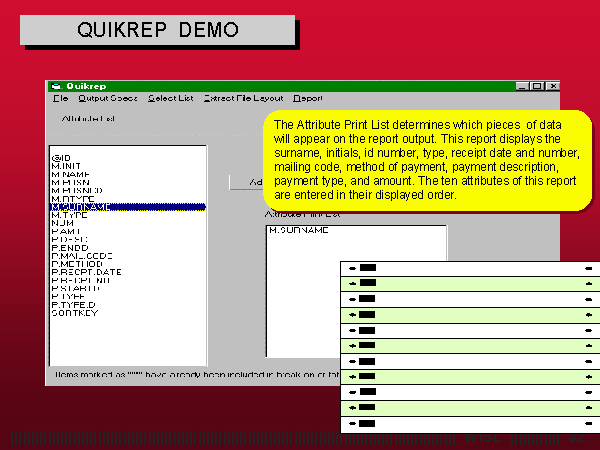The image size is (600, 450).
Task: Open the Output Specs menu
Action: (108, 98)
